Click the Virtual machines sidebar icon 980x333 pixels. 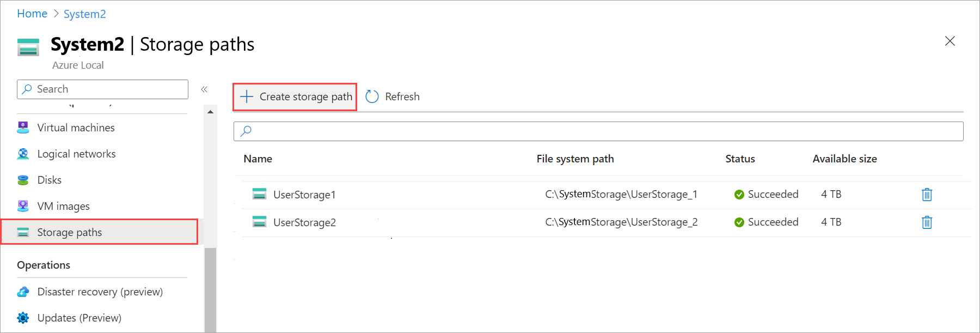tap(23, 128)
